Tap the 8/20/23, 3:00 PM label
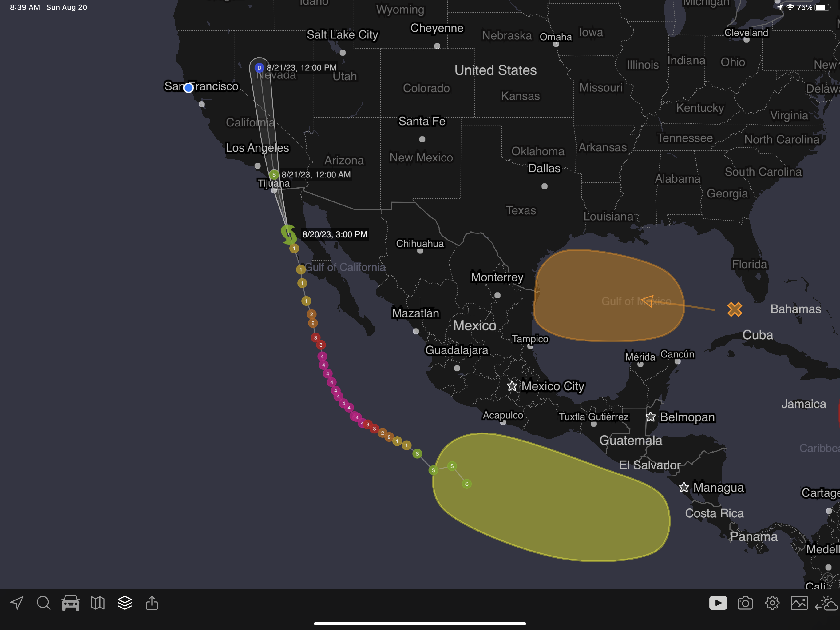 pyautogui.click(x=335, y=234)
